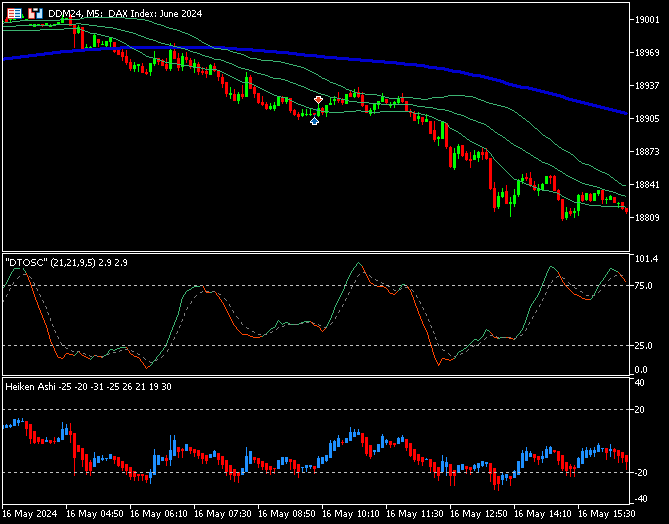
Task: Select the blue buy arrow trade marker
Action: point(314,121)
